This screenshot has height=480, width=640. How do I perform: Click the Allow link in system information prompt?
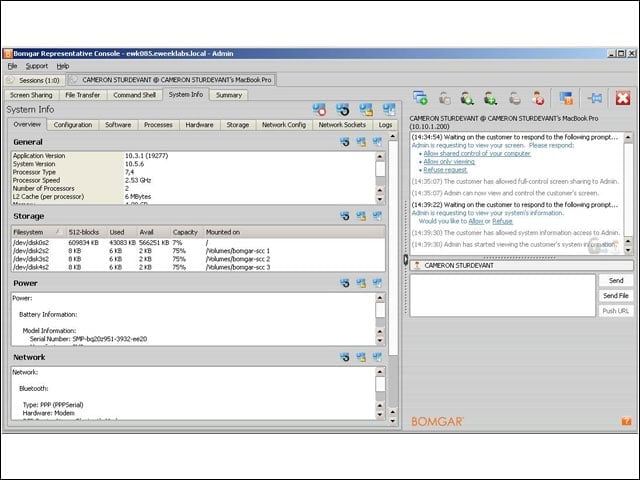[476, 221]
